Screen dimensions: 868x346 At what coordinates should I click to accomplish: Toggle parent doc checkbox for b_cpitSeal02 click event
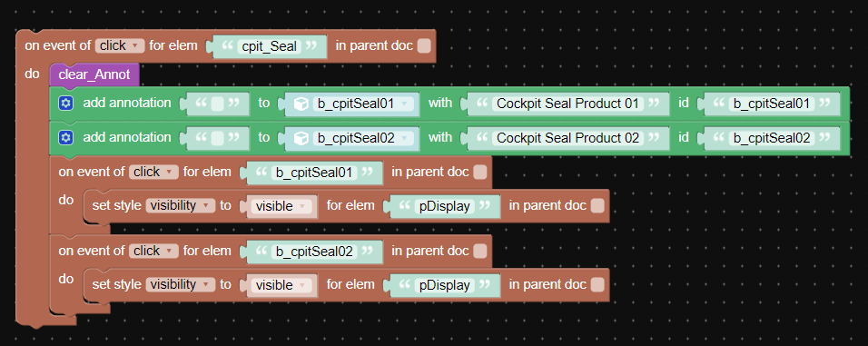480,252
